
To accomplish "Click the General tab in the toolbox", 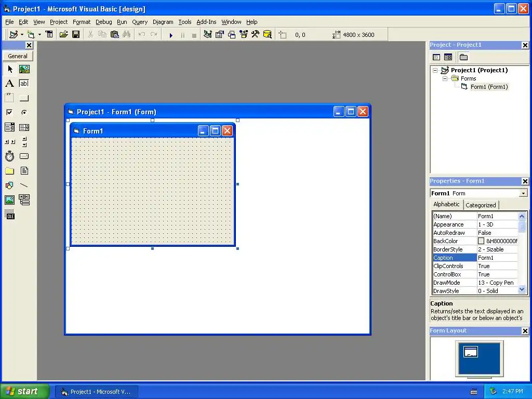I will [x=18, y=56].
